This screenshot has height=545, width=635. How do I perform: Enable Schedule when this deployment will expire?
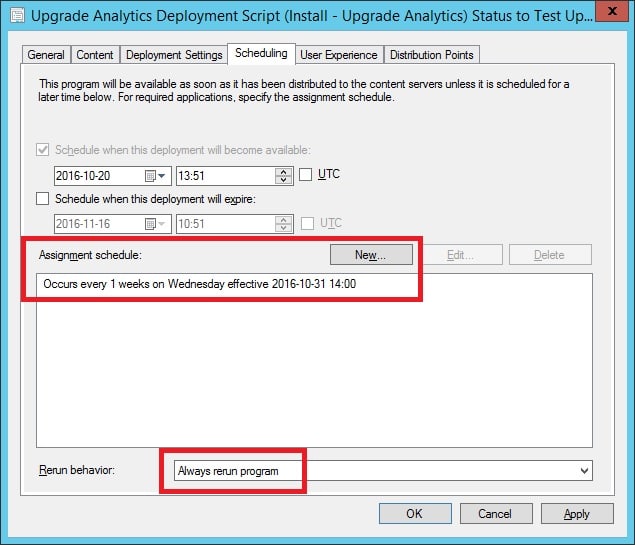[43, 199]
